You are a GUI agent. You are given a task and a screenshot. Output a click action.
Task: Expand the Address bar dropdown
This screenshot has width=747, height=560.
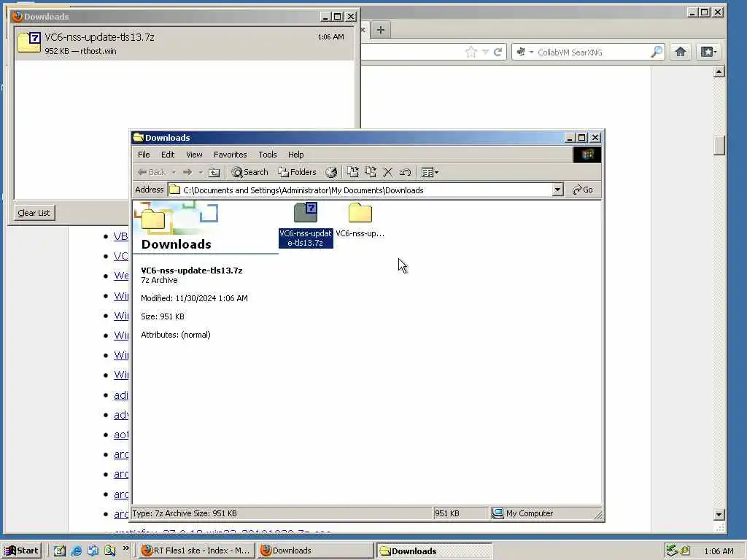557,190
